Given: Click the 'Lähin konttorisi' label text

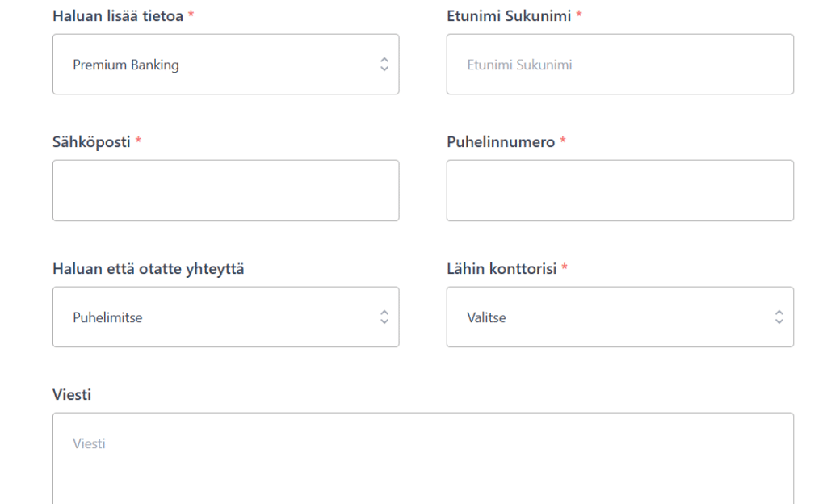Looking at the screenshot, I should pyautogui.click(x=502, y=269).
